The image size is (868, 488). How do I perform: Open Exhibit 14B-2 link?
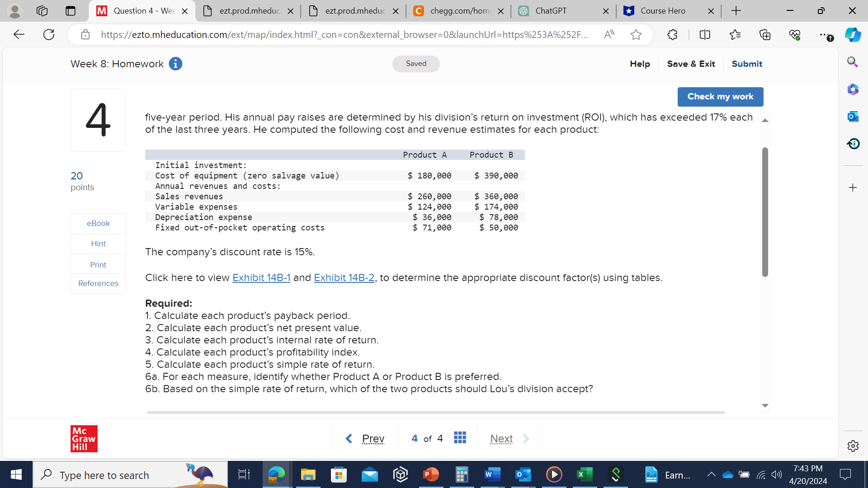[344, 277]
